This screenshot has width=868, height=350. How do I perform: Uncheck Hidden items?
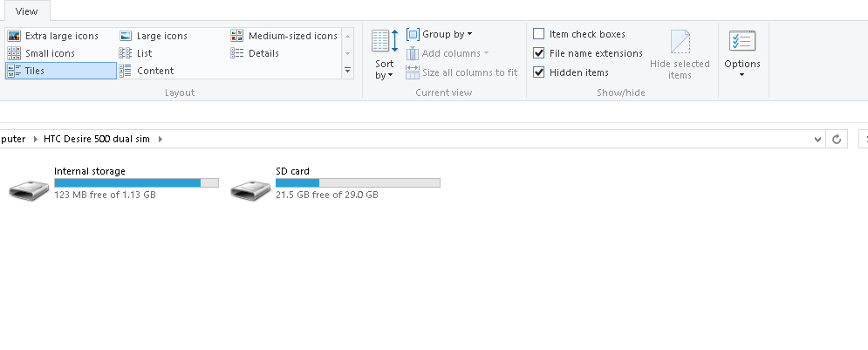pyautogui.click(x=571, y=72)
